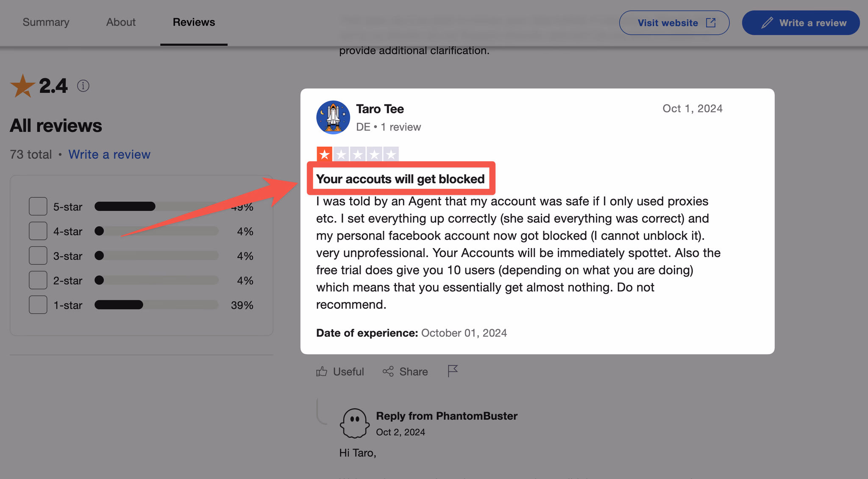Click the 'All reviews' heading
The width and height of the screenshot is (868, 479).
click(x=56, y=126)
